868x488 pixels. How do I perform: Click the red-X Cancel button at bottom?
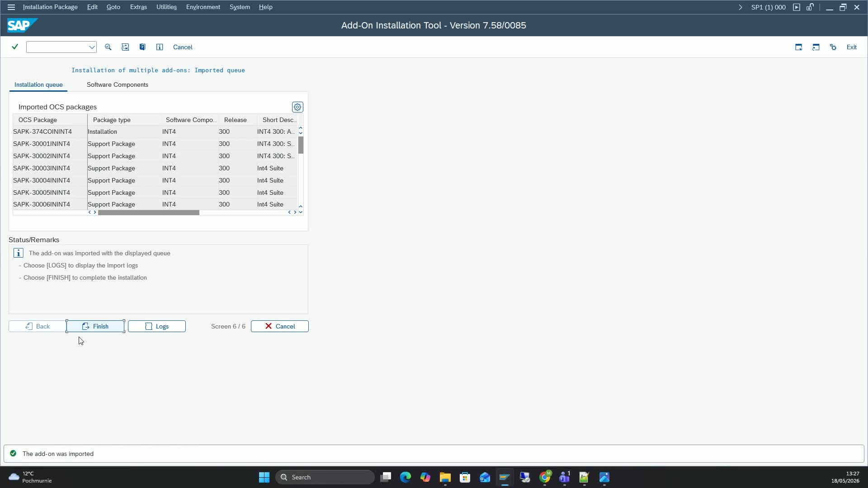coord(280,326)
